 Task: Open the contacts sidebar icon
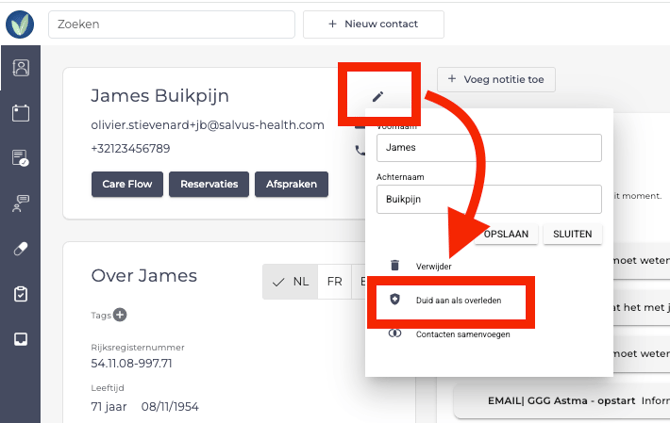click(21, 68)
